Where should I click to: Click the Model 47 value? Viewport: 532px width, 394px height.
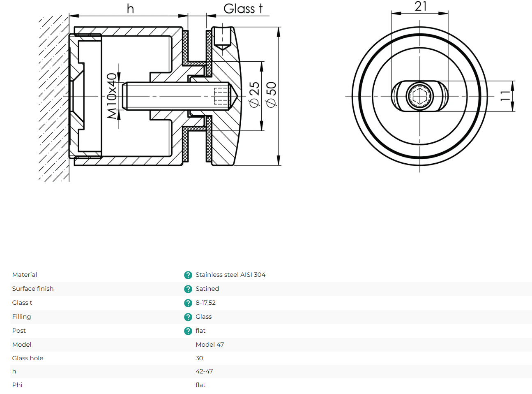(x=210, y=345)
